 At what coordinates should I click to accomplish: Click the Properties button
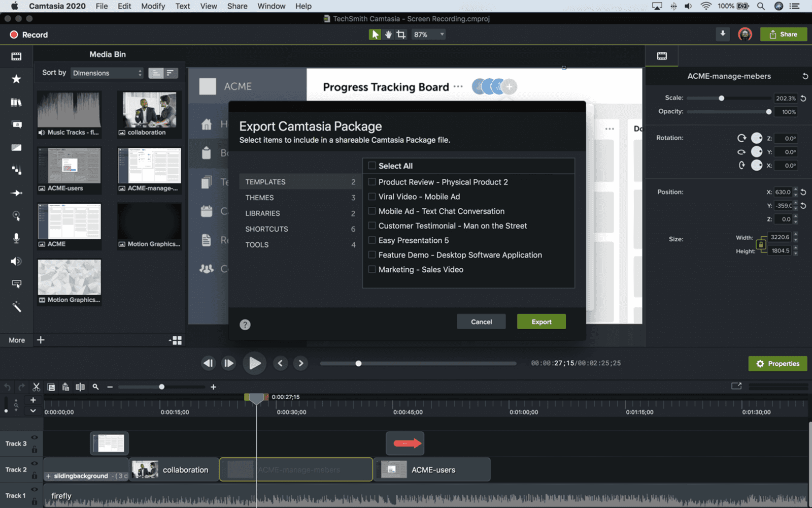coord(777,364)
